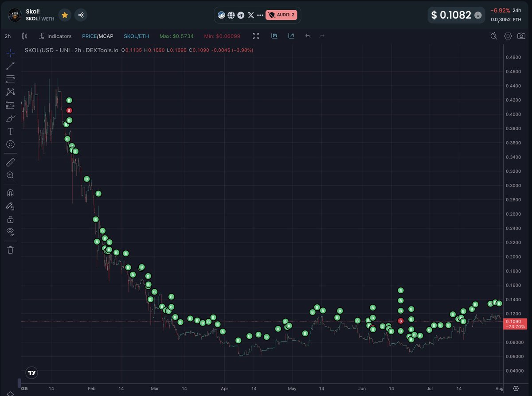Select the forecasting and measurement position tool
The height and width of the screenshot is (396, 532).
point(10,105)
